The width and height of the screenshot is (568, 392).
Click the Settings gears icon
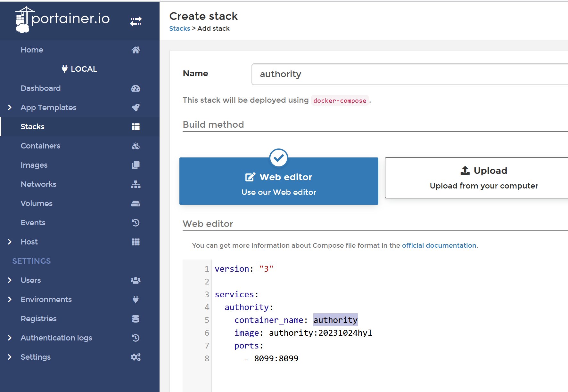(136, 357)
